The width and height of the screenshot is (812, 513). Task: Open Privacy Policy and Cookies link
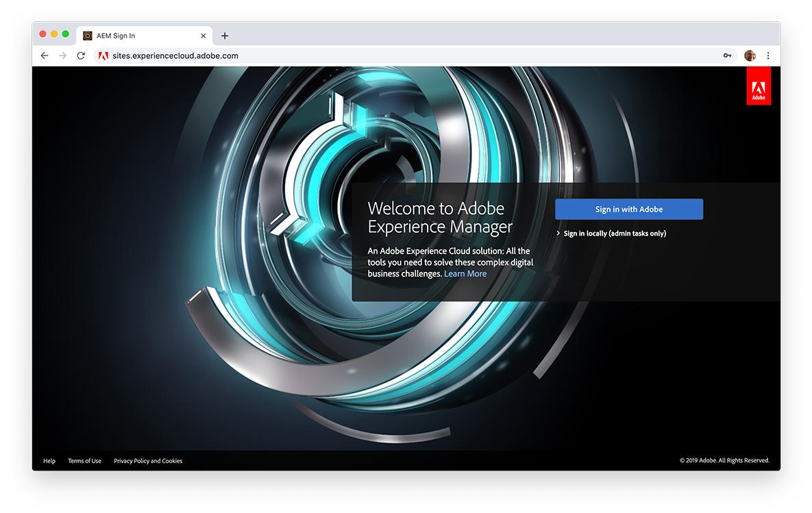coord(148,461)
